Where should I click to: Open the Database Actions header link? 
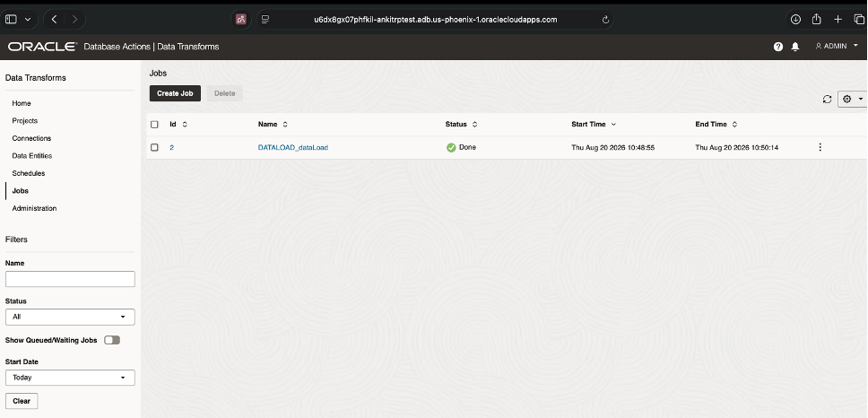point(117,47)
